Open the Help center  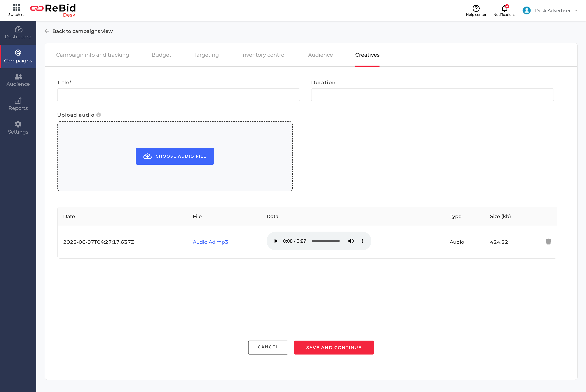[x=476, y=10]
